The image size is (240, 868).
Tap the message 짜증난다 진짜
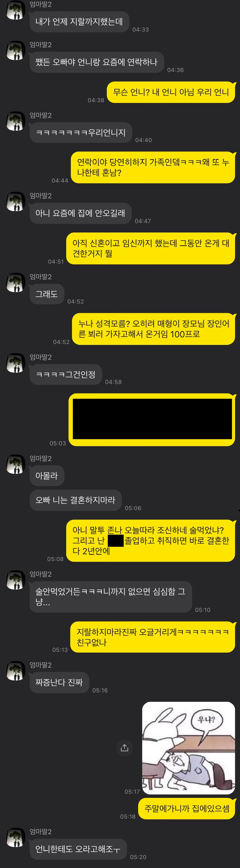59,682
